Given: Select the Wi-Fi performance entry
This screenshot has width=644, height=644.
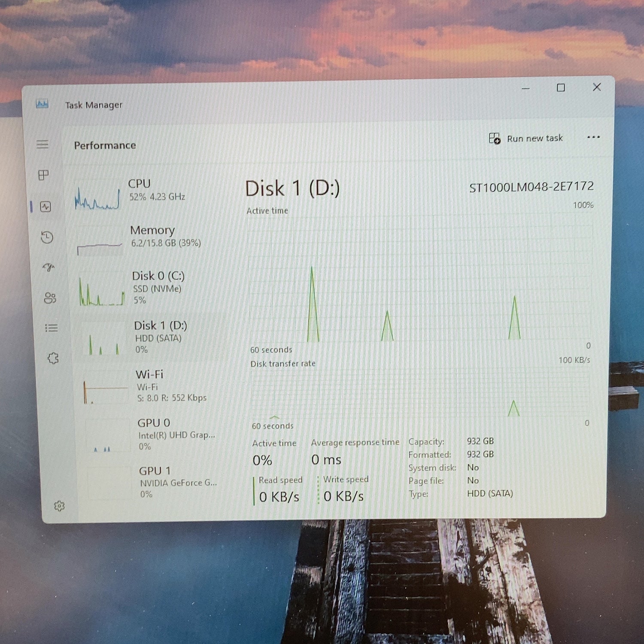Looking at the screenshot, I should point(157,386).
